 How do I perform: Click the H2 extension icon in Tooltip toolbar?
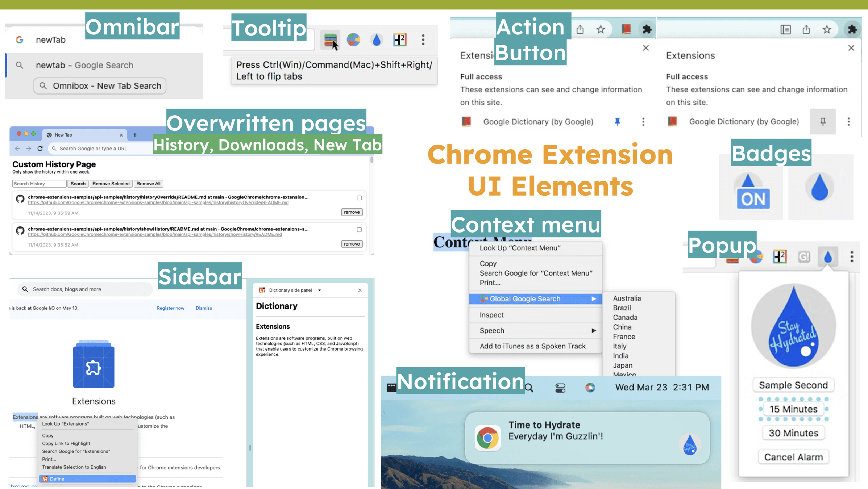(x=400, y=39)
